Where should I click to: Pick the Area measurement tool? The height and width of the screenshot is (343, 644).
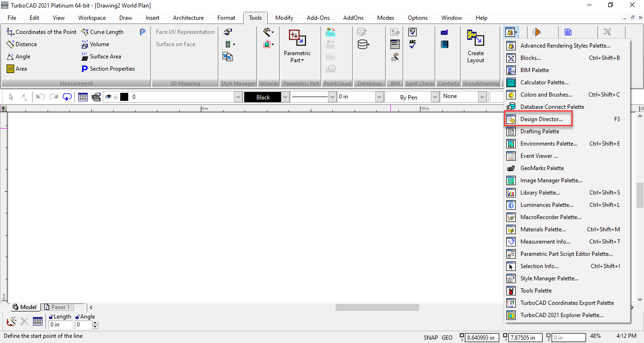pos(17,69)
